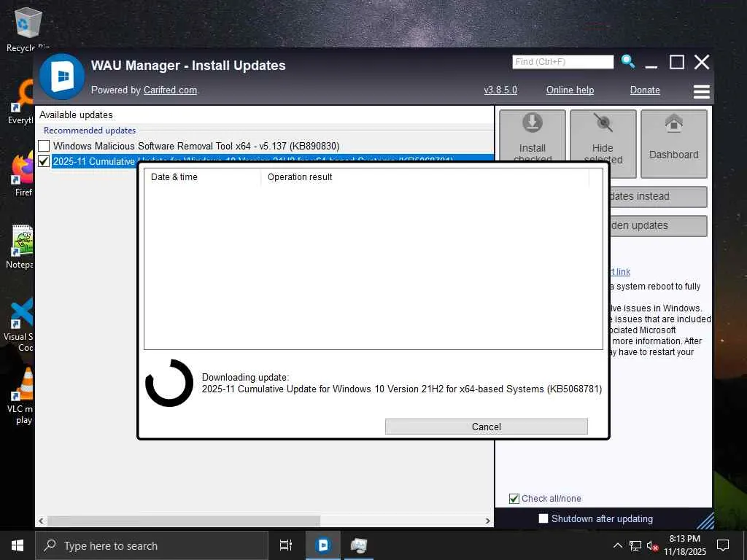Image resolution: width=747 pixels, height=560 pixels.
Task: Click the second running app taskbar icon
Action: pos(359,545)
